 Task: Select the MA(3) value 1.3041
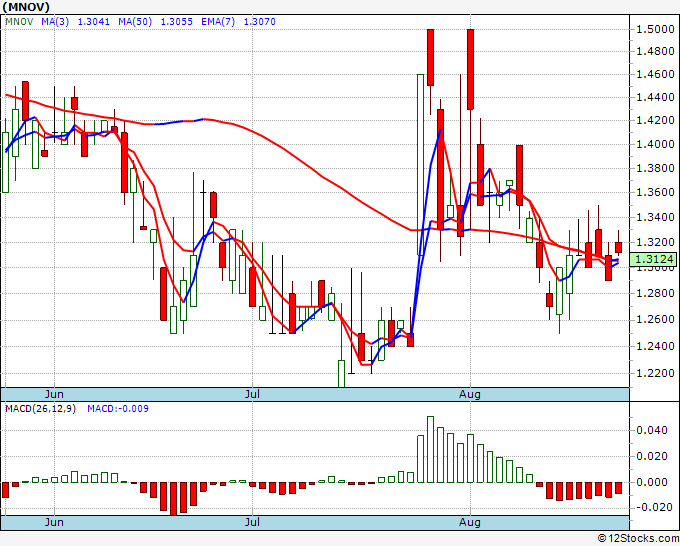point(94,22)
